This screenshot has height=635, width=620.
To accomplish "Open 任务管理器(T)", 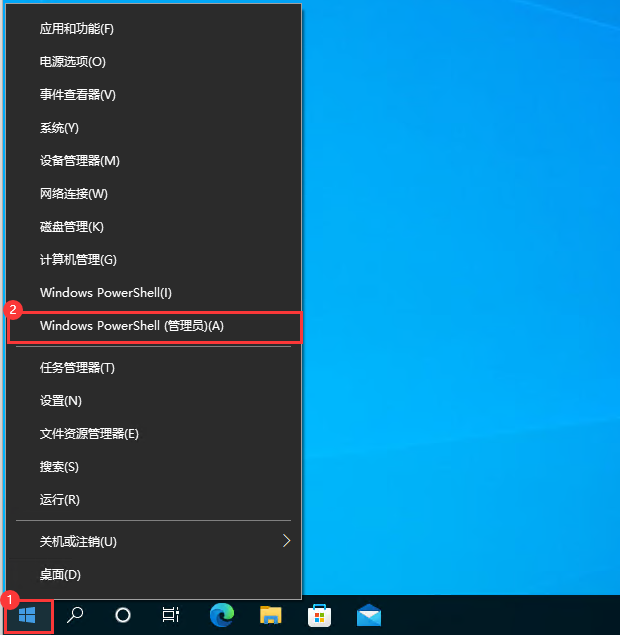I will click(153, 368).
